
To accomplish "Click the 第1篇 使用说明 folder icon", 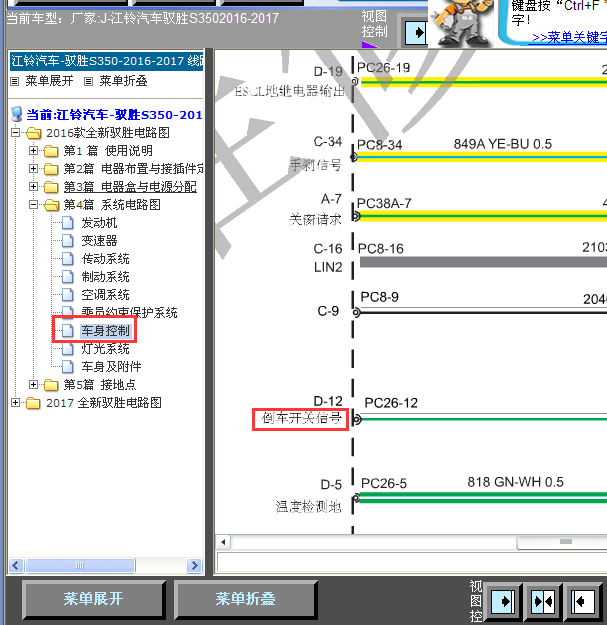I will (x=51, y=151).
